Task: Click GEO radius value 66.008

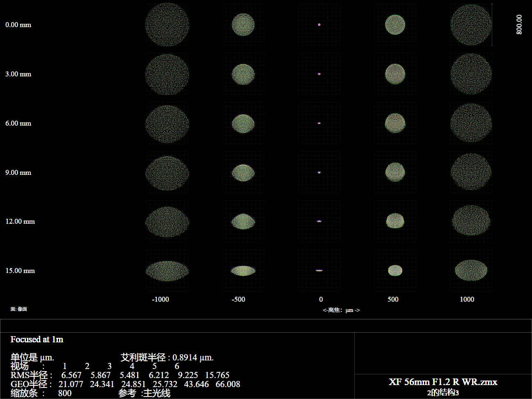Action: [x=228, y=384]
